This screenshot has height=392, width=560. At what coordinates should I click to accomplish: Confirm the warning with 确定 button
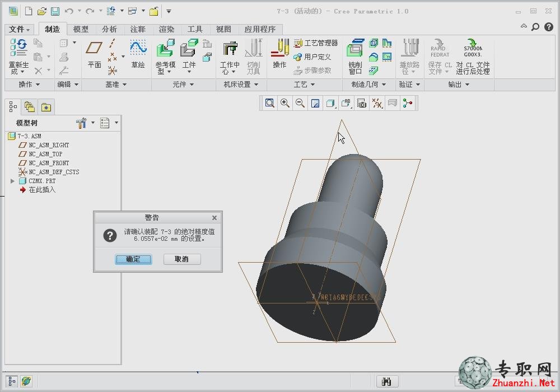pyautogui.click(x=133, y=259)
